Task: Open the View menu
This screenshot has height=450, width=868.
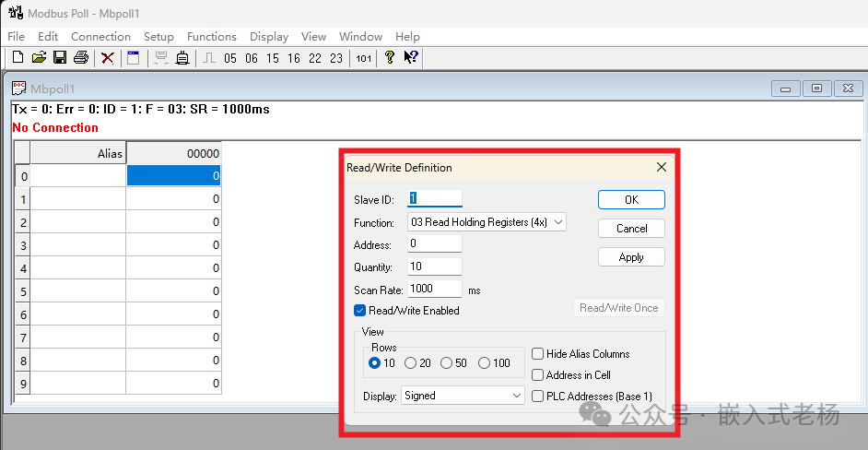Action: tap(313, 37)
